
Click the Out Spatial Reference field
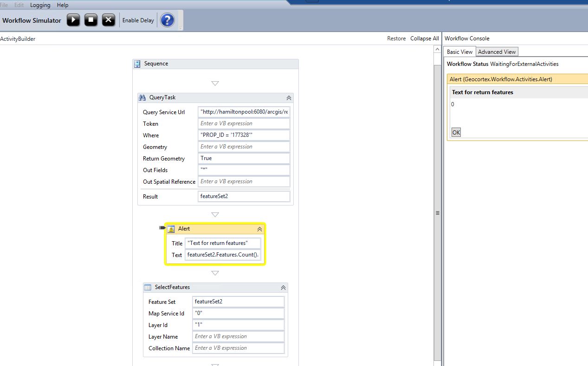tap(244, 181)
